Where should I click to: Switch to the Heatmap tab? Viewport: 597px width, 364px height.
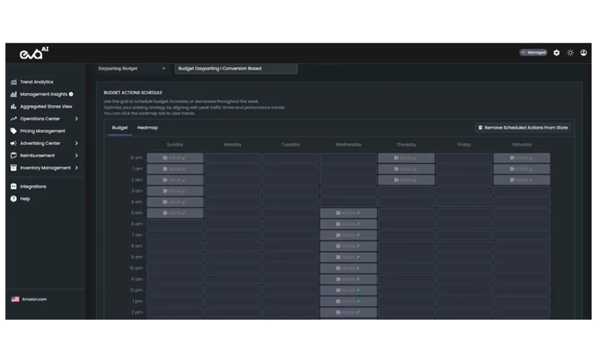point(148,128)
